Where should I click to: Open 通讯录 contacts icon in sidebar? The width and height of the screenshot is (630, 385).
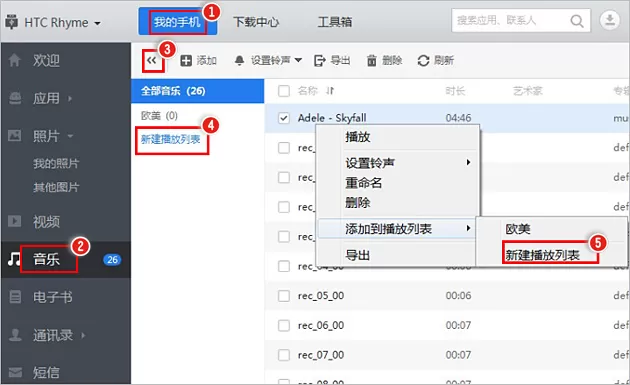(x=15, y=334)
